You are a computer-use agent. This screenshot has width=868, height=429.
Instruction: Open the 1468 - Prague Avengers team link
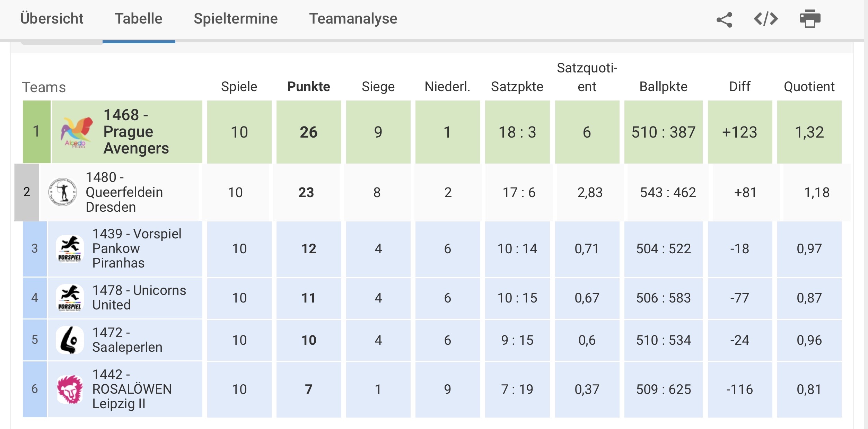pyautogui.click(x=136, y=132)
